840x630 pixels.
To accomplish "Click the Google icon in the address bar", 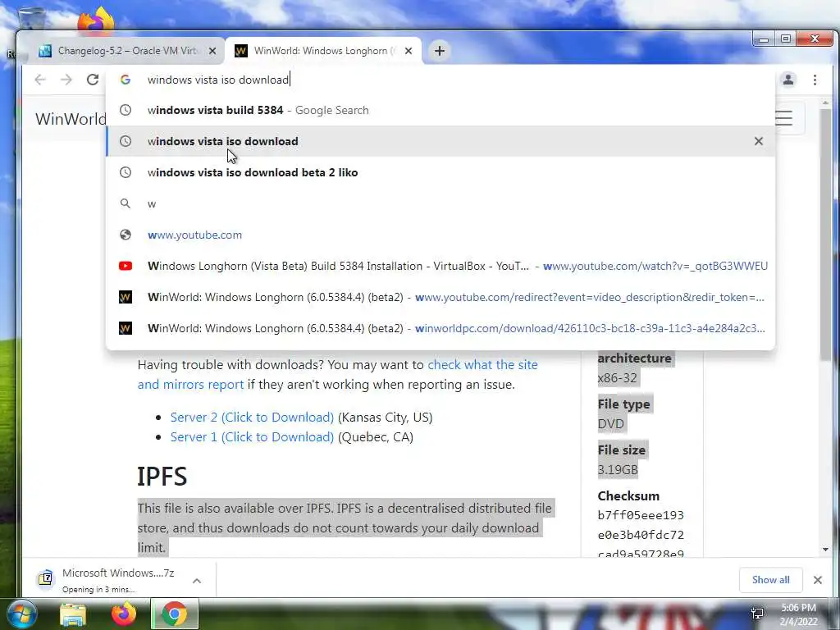I will [126, 80].
